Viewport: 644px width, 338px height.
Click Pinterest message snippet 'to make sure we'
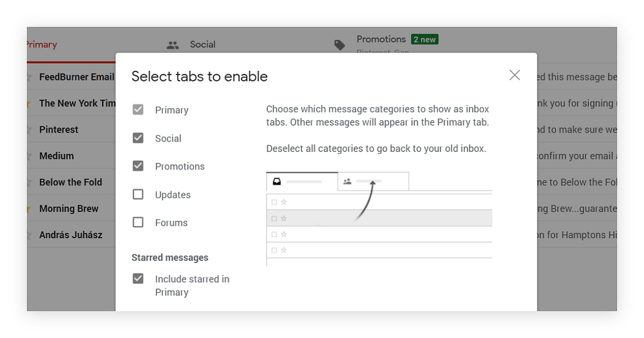[577, 129]
